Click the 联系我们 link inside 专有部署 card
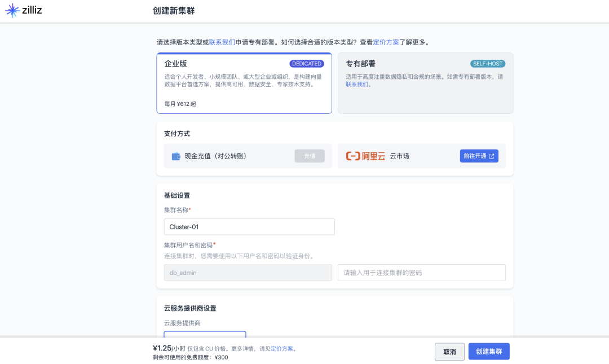The width and height of the screenshot is (609, 364). 356,84
